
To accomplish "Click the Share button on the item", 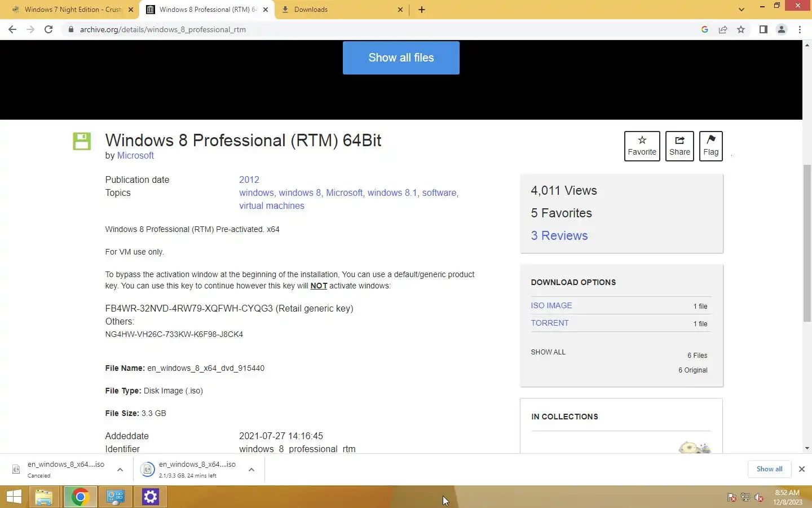I will 679,146.
